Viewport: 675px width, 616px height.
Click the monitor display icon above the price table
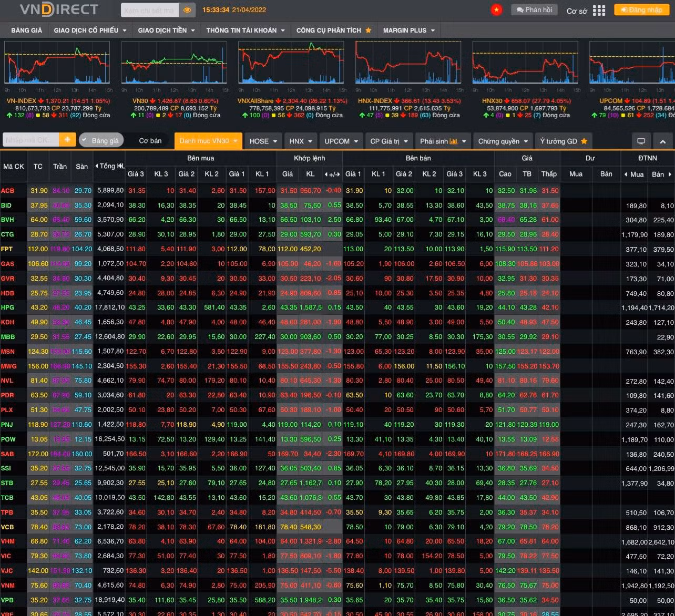(641, 141)
